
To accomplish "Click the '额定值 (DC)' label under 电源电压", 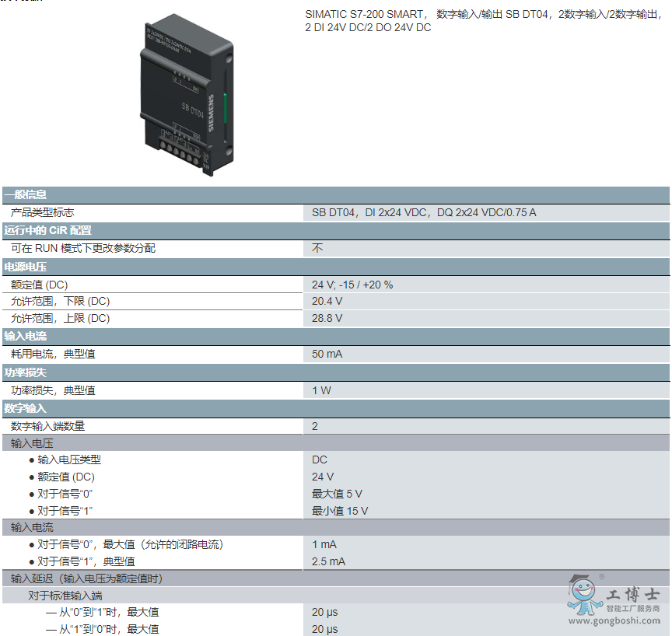I will pyautogui.click(x=39, y=285).
